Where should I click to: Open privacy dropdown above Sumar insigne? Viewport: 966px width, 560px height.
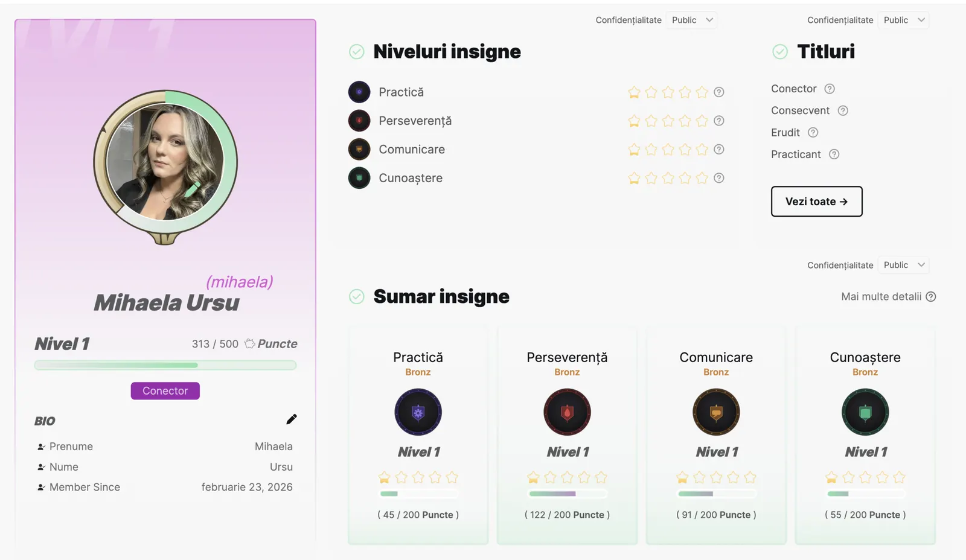tap(903, 265)
